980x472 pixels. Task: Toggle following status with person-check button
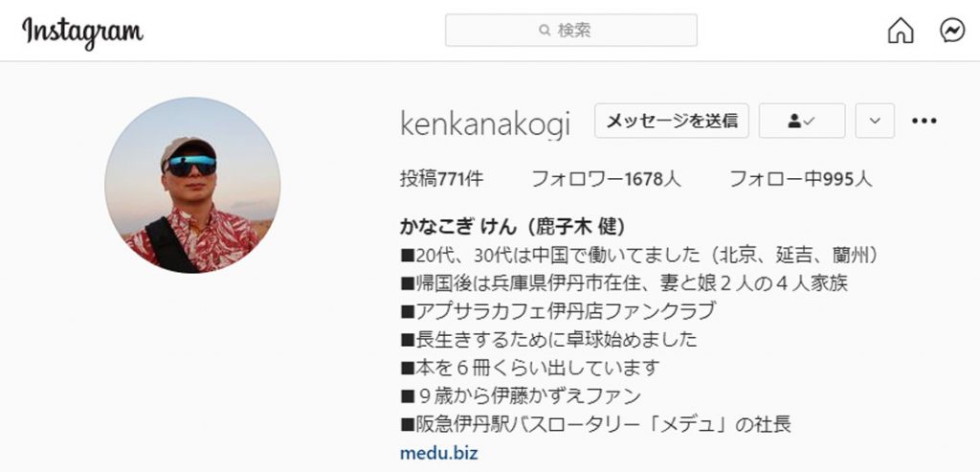[x=802, y=121]
